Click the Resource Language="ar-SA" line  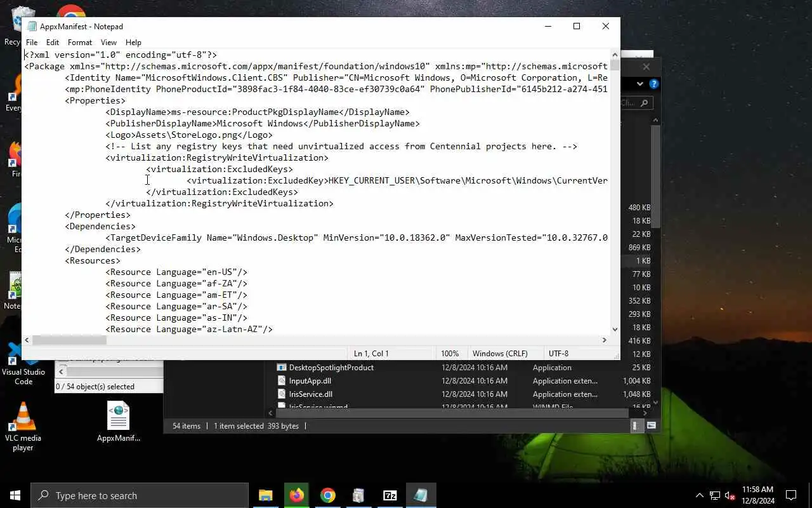176,306
